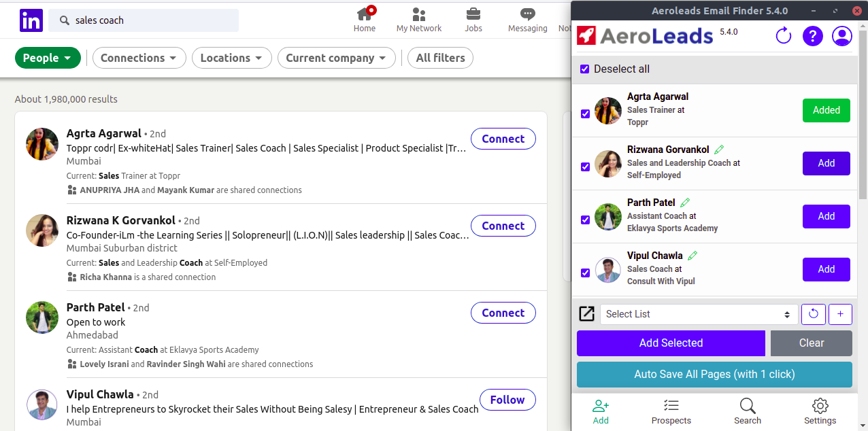The height and width of the screenshot is (431, 868).
Task: Connect with Agrta Agarwal
Action: pyautogui.click(x=503, y=139)
